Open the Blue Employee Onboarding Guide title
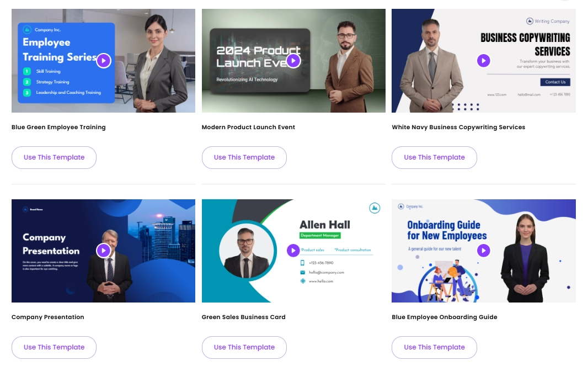 (x=445, y=317)
